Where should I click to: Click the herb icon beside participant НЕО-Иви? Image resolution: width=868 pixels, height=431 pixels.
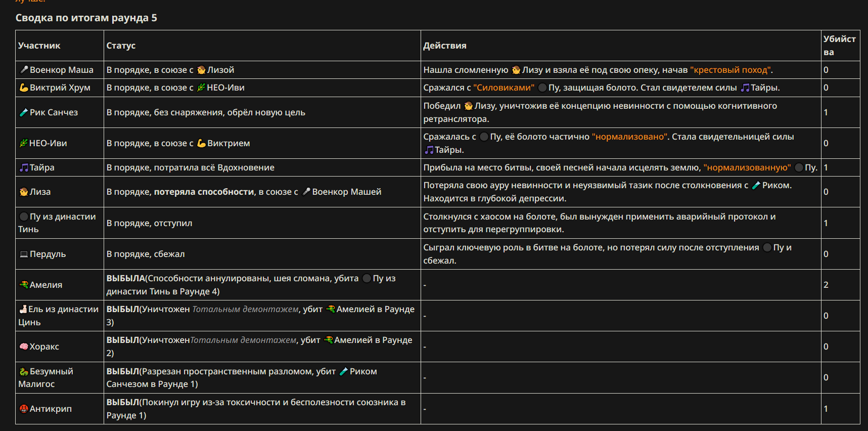pos(24,143)
